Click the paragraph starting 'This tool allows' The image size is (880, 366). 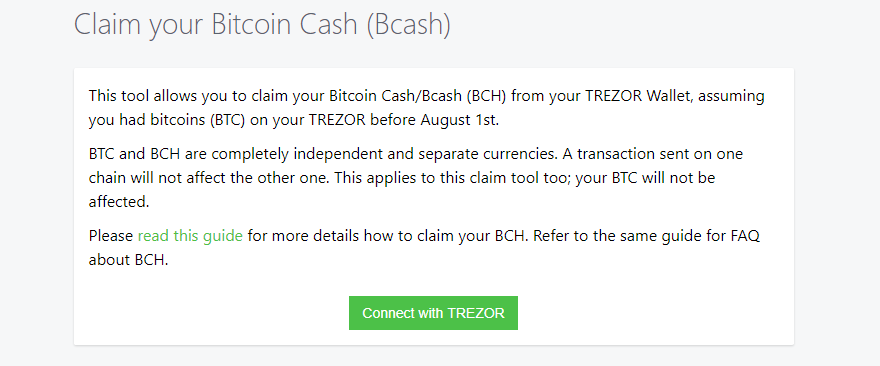[427, 108]
